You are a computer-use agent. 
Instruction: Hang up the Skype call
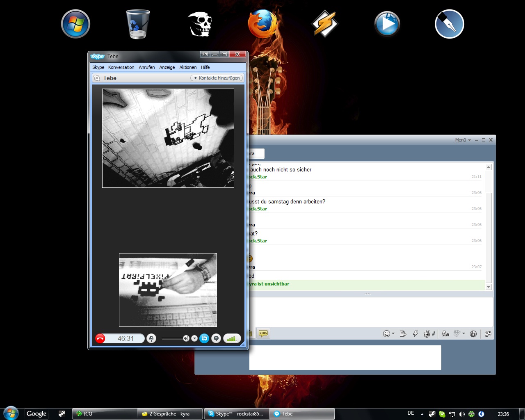pos(100,338)
